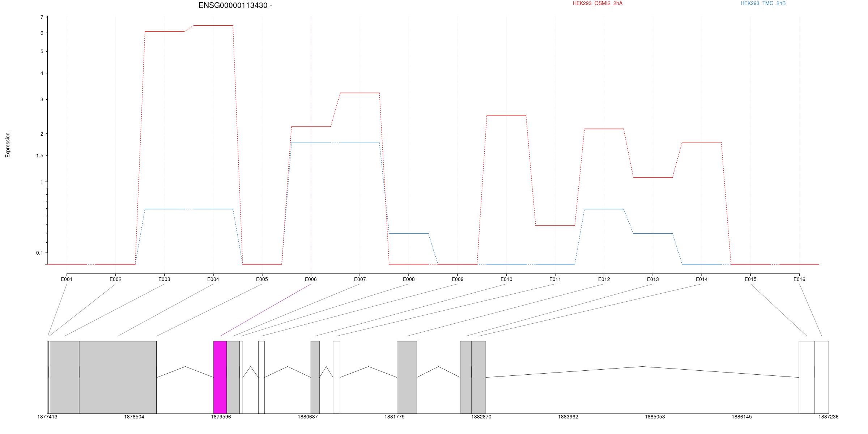Click the gray exon block at coordinate 1880687
868x434 pixels.
point(315,377)
